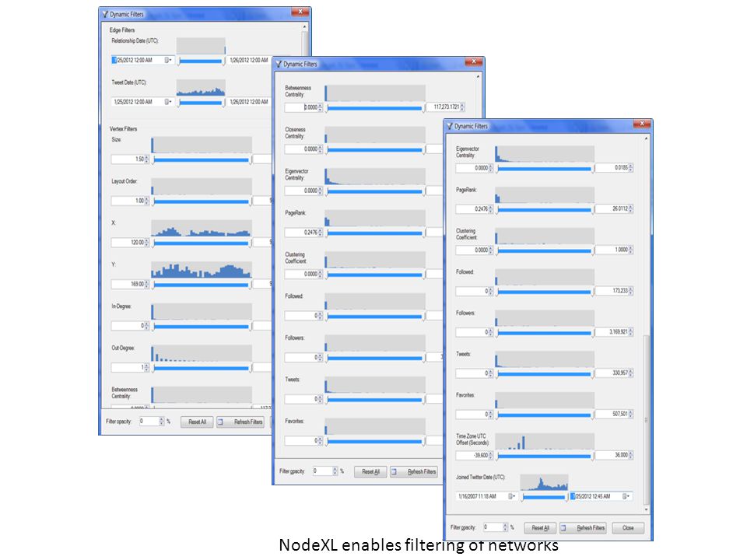Click Reset All in the middle Dynamic Filters window
Screen dimensions: 747x560
tap(370, 471)
